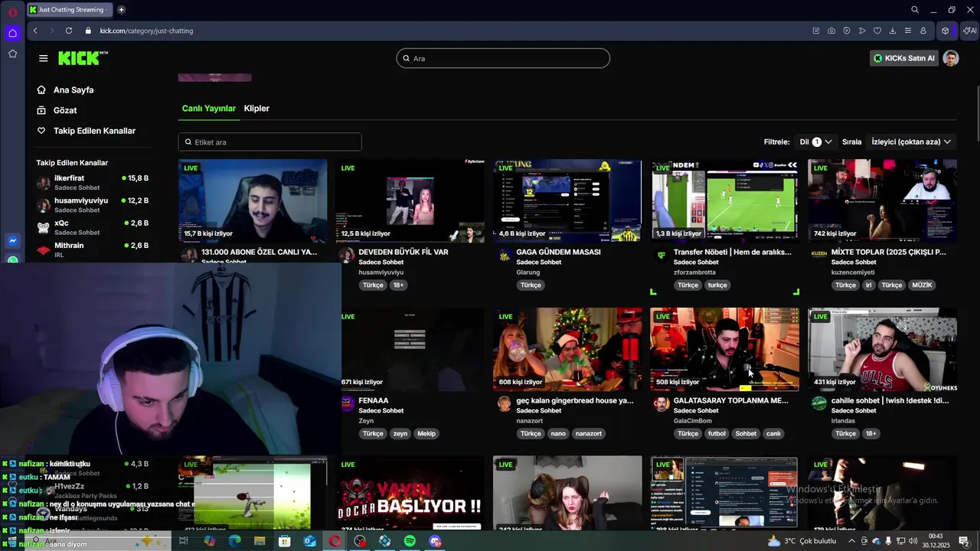Click the extensions cube icon in toolbar
Screen dimensions: 980x551
(x=946, y=31)
